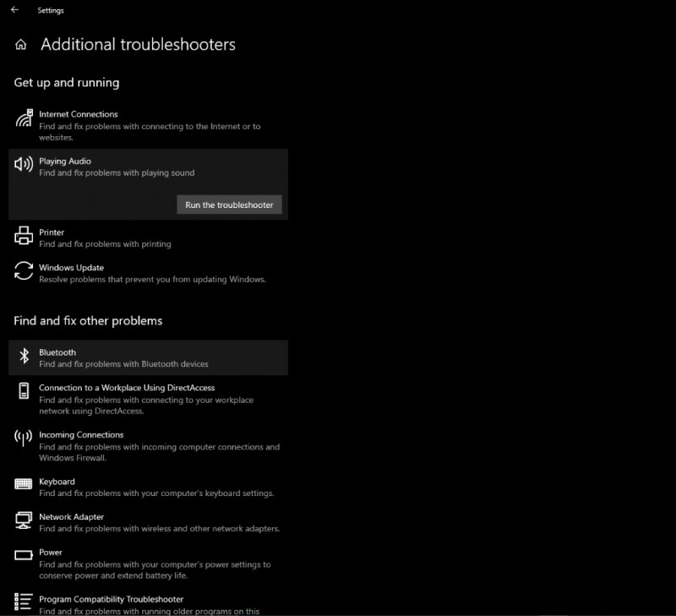Viewport: 676px width, 616px height.
Task: Click the Bluetooth icon
Action: (23, 357)
